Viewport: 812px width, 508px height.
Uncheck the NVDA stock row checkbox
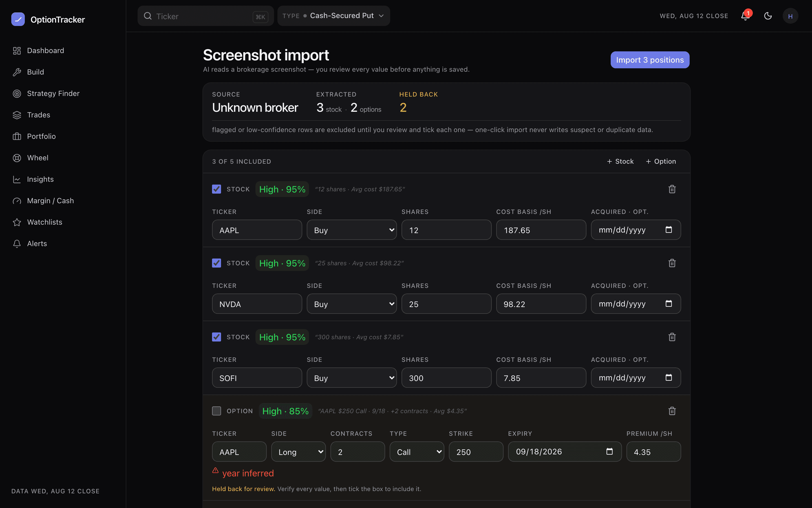click(217, 263)
